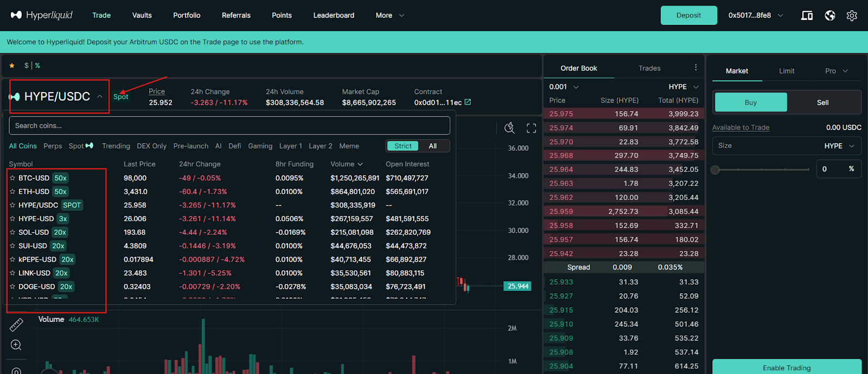Toggle chart fullscreen icon
Image resolution: width=868 pixels, height=374 pixels.
[531, 128]
